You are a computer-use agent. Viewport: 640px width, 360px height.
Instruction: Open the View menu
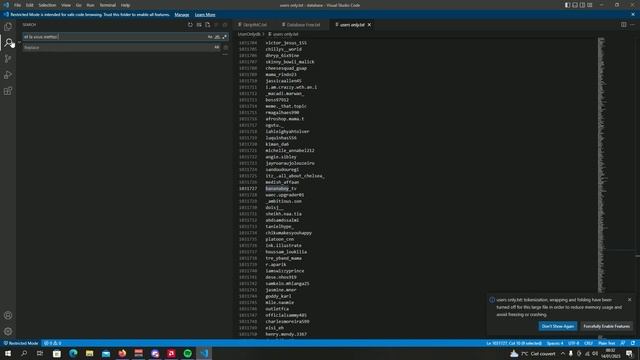66,5
